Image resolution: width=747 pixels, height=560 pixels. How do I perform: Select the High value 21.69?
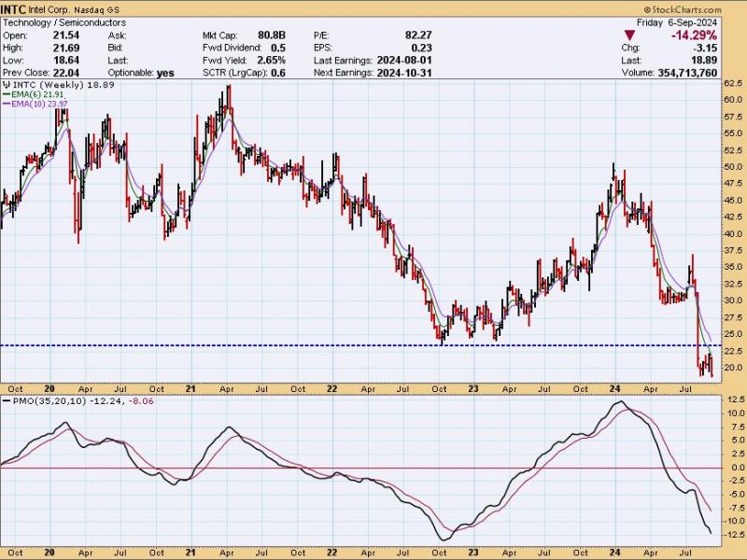[x=66, y=48]
